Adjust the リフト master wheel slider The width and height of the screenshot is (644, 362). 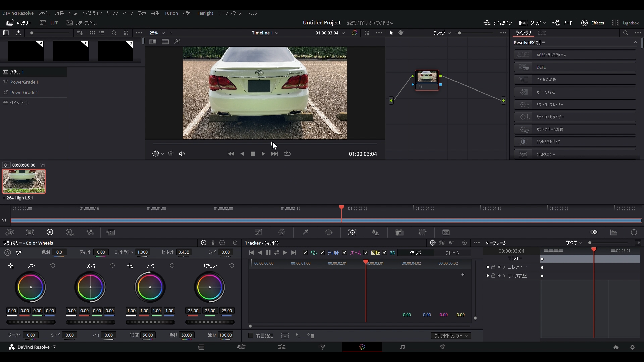[31, 322]
